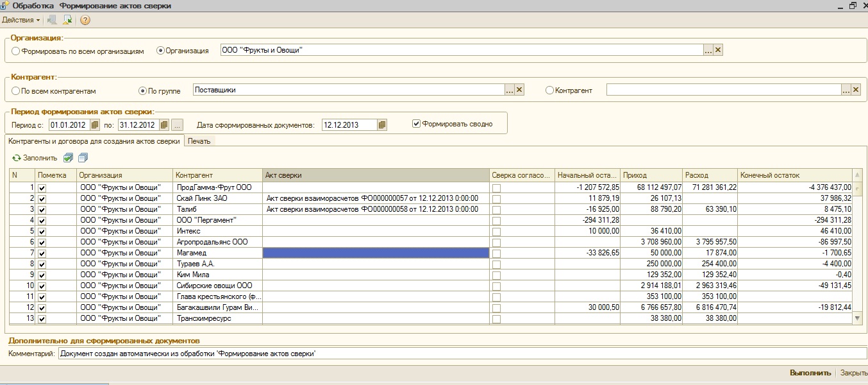Switch to the Печать tab

200,141
